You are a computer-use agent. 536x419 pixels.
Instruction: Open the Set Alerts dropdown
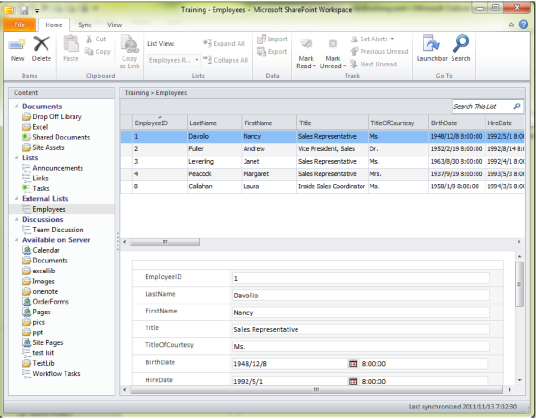coord(373,39)
